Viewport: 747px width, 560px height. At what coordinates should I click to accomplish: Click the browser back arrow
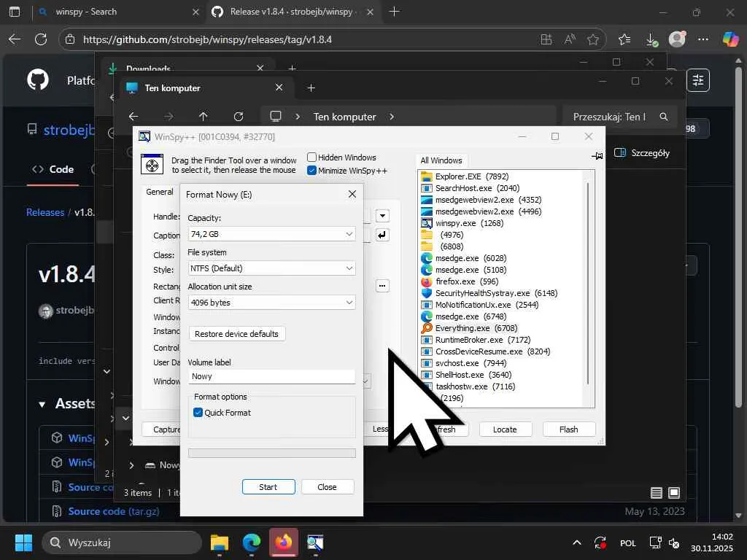tap(15, 39)
